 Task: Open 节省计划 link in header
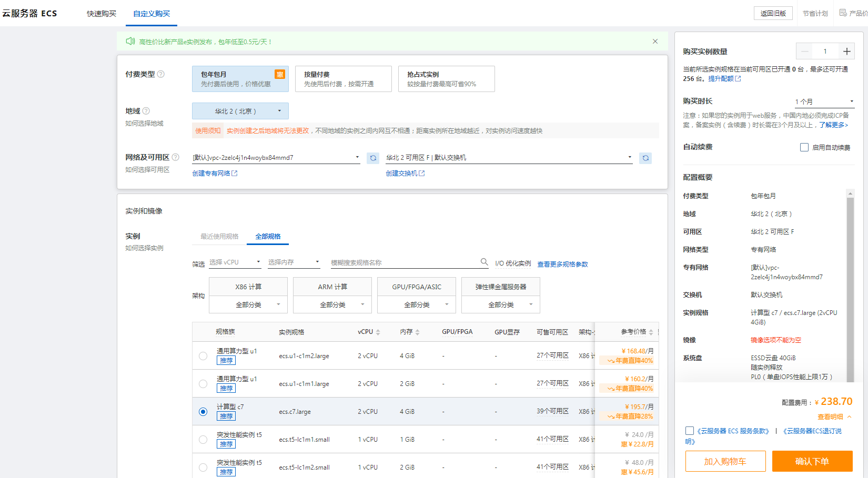coord(815,14)
